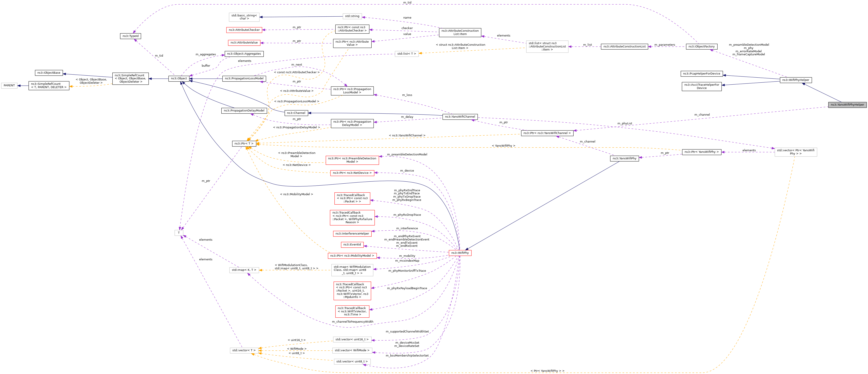Open the ns3::AttributeChecker node
This screenshot has width=868, height=374.
[x=244, y=30]
